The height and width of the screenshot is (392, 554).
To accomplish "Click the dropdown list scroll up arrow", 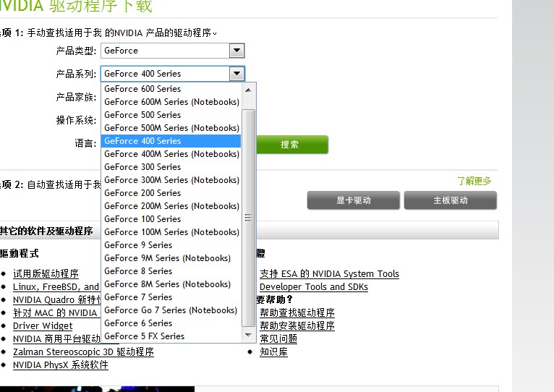I will 248,90.
